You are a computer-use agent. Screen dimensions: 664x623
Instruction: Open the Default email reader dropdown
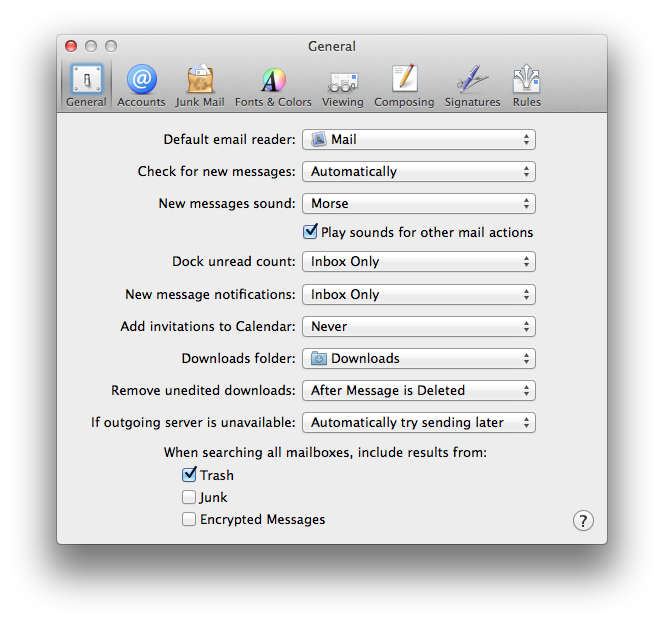pos(419,139)
